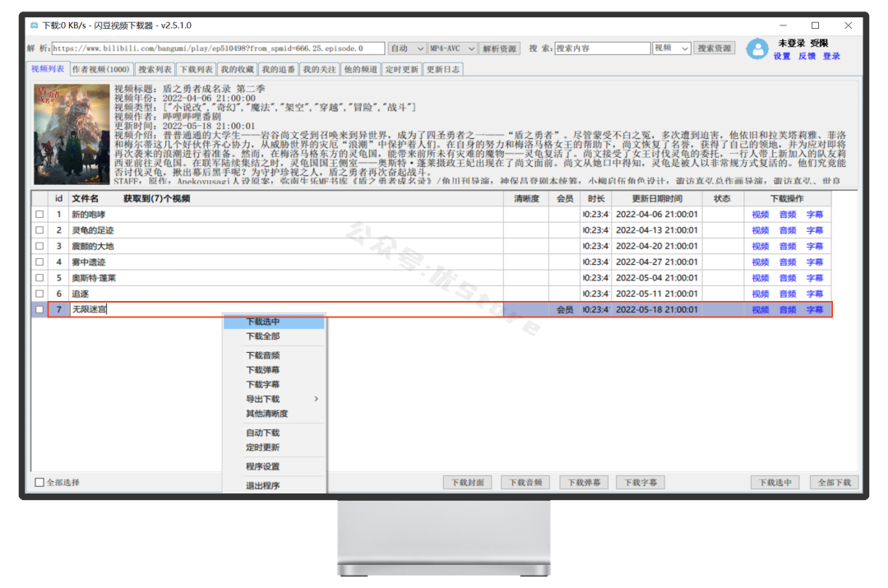Click the anime cover thumbnail
Viewport: 888px width, 588px height.
(72, 134)
